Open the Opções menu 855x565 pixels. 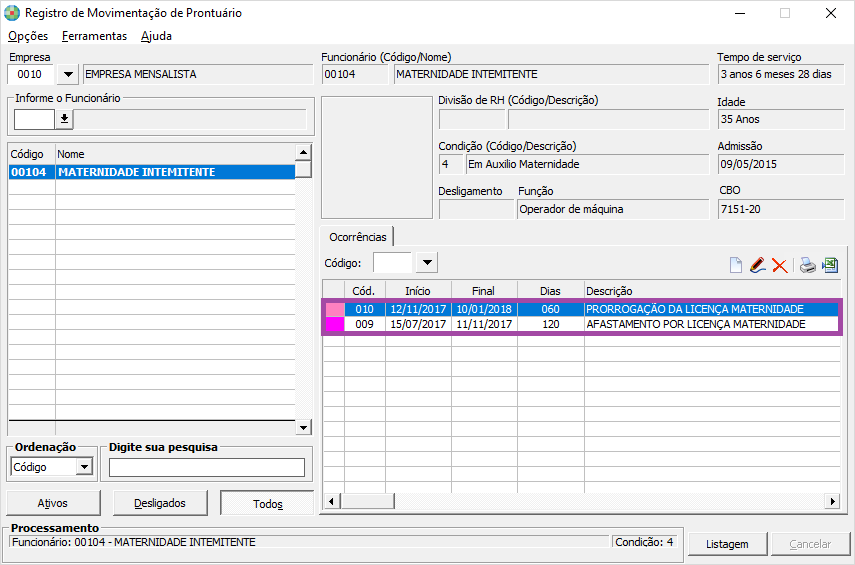click(x=28, y=36)
